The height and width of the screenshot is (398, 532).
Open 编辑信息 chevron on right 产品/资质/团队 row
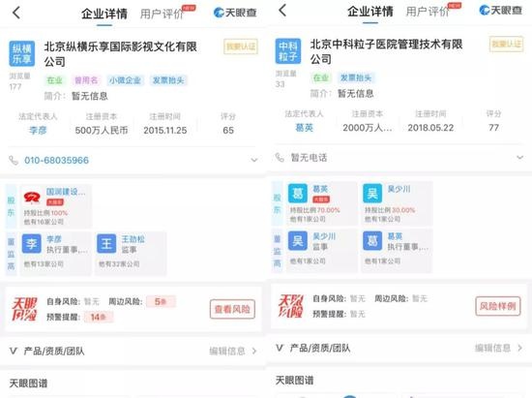pos(520,348)
